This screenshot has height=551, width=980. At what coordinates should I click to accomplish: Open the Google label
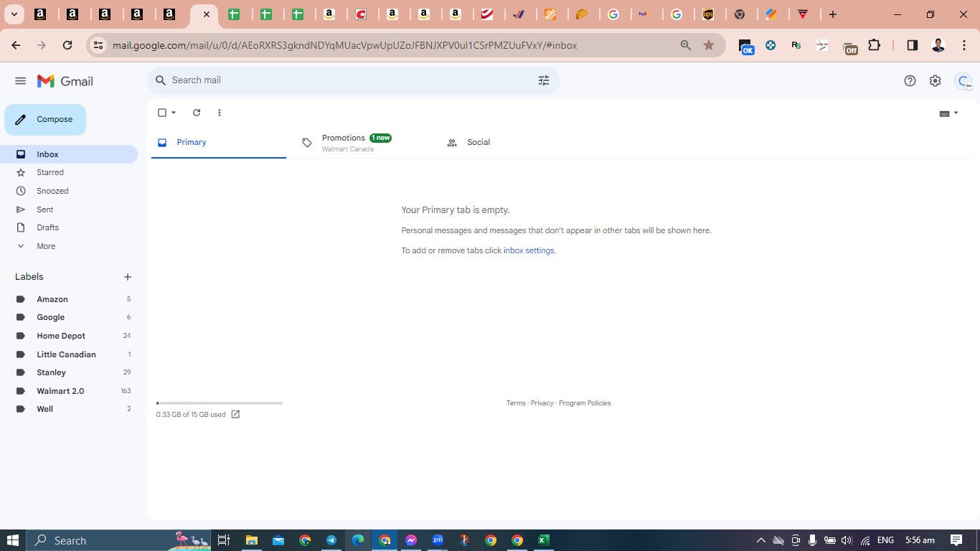click(x=69, y=317)
